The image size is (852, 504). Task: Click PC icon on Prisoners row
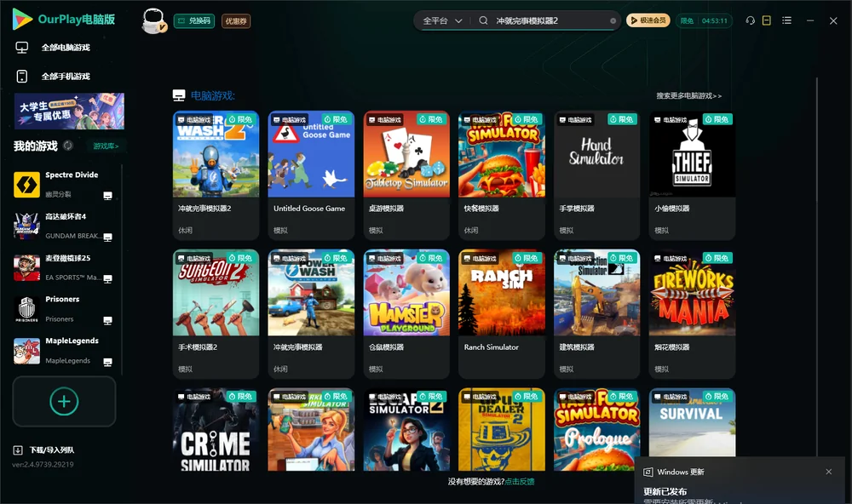(107, 320)
